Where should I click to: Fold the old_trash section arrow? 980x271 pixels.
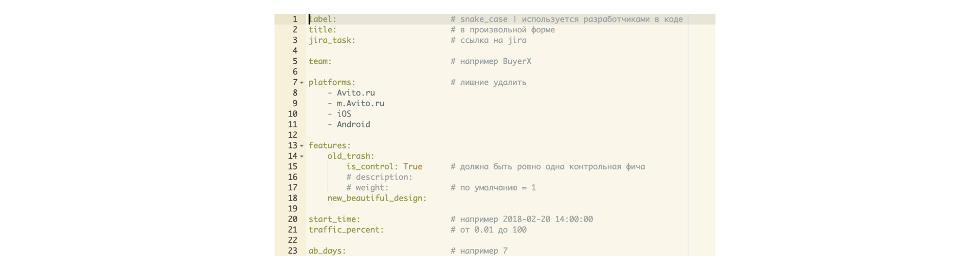(x=302, y=157)
